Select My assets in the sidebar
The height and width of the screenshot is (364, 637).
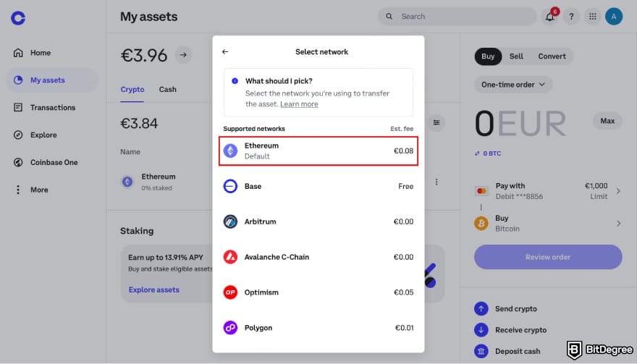click(52, 80)
